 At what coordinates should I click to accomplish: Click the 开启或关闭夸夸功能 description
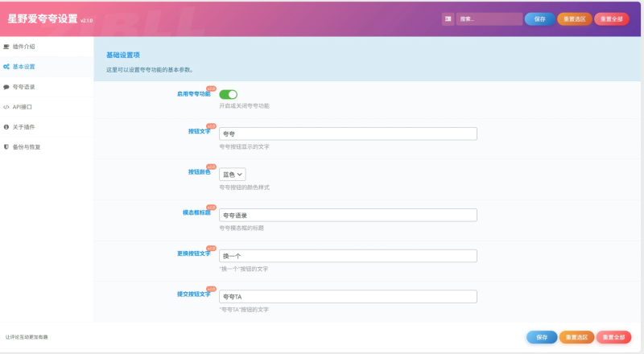point(245,106)
